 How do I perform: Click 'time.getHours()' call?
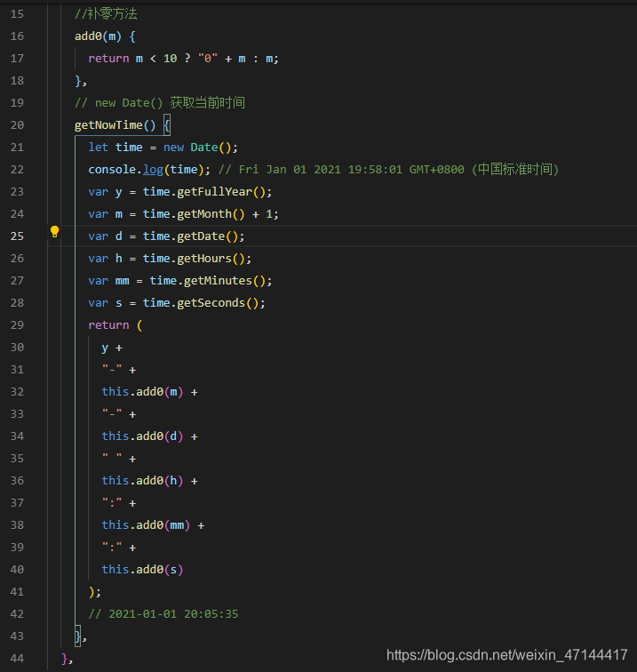195,259
